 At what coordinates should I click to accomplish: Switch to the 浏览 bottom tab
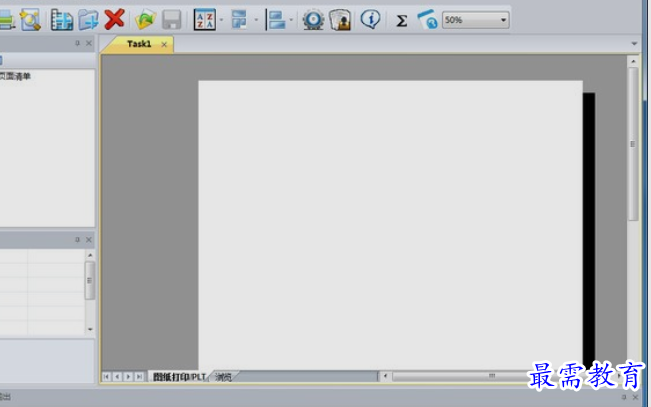click(223, 377)
